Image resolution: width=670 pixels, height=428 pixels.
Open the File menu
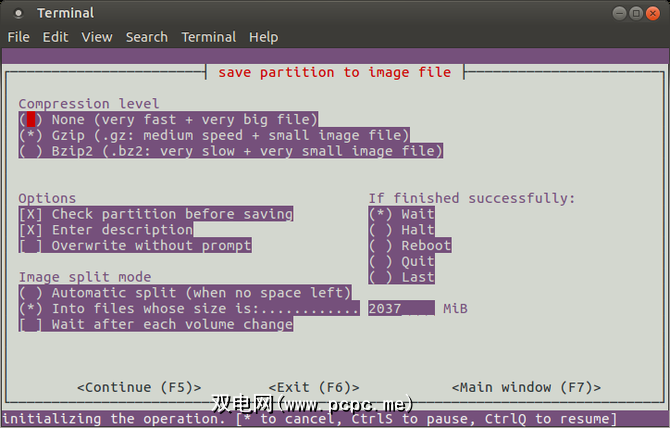(18, 37)
